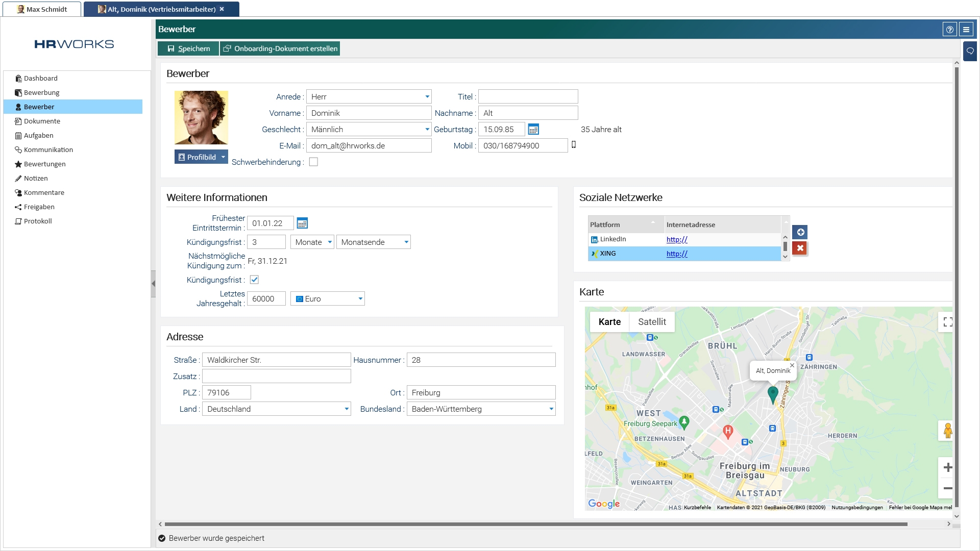Expand the Bundesland dropdown
This screenshot has height=551, width=980.
tap(551, 409)
